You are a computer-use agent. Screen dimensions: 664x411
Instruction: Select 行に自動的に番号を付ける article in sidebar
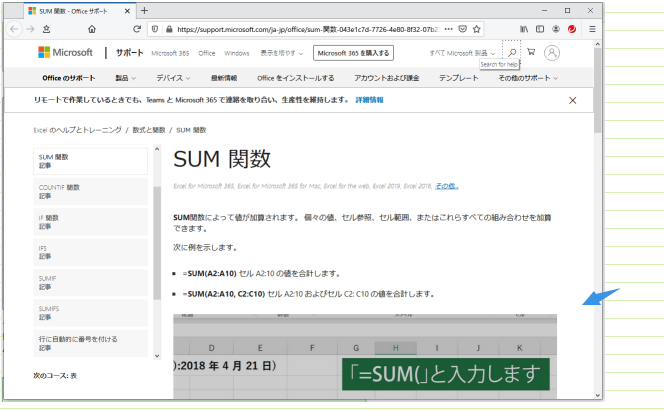click(x=91, y=343)
